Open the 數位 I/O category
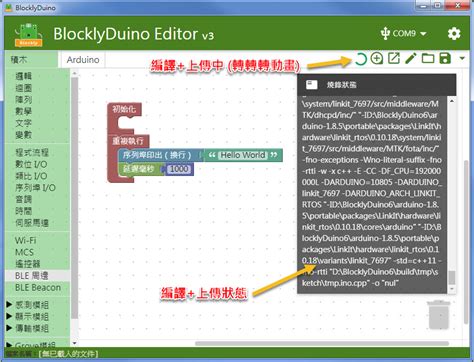Screen dimensions: 474x362 click(31, 164)
